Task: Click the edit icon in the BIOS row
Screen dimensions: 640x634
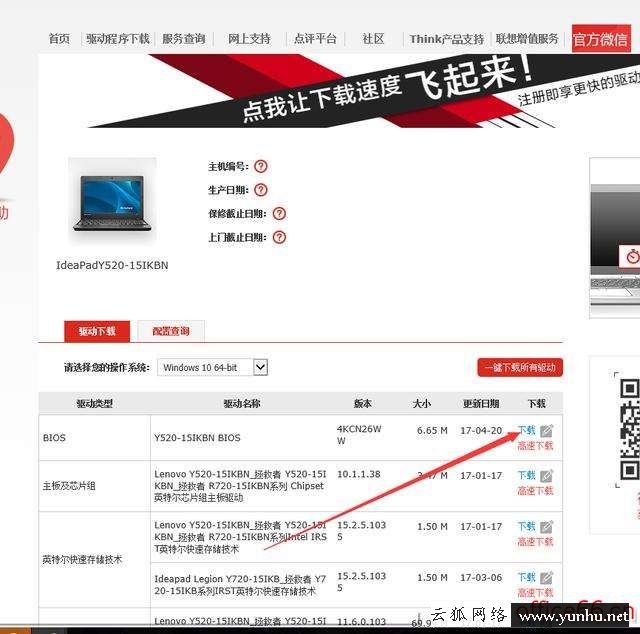Action: (x=547, y=431)
